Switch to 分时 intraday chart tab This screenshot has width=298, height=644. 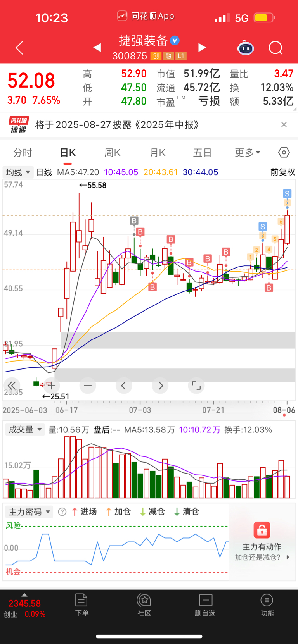click(23, 153)
